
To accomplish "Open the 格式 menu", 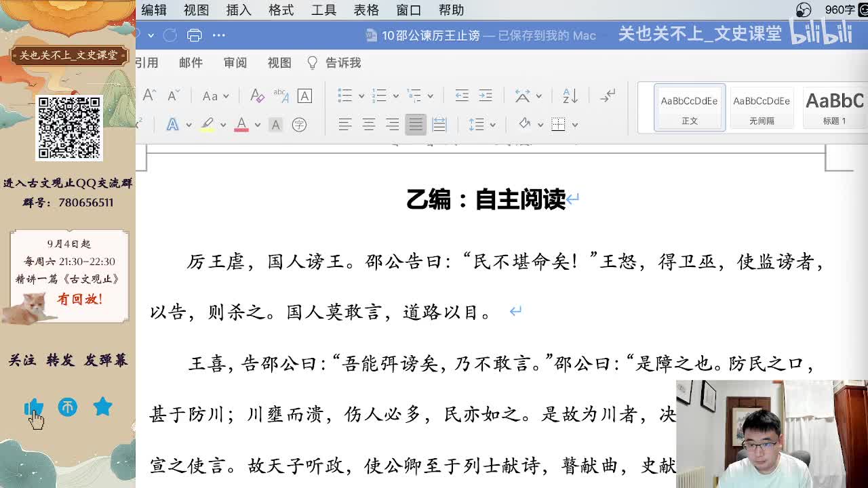I will point(281,10).
